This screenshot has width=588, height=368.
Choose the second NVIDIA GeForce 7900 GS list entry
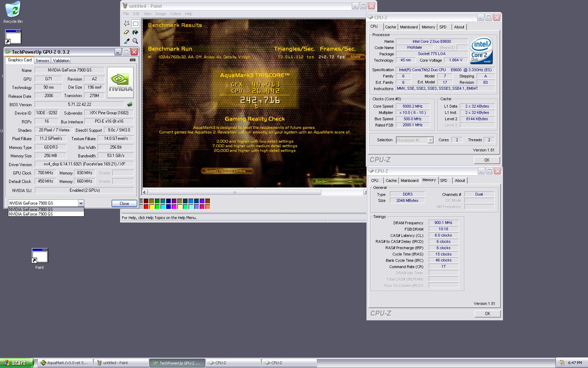46,214
